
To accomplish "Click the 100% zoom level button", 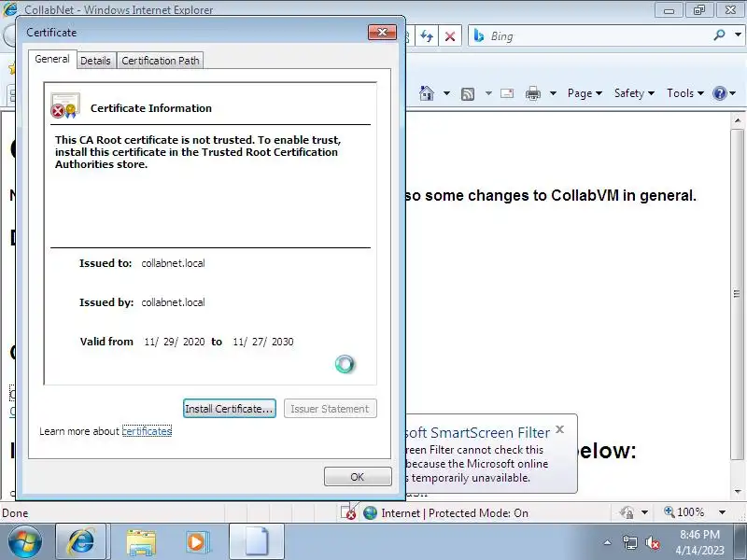I will pos(684,512).
